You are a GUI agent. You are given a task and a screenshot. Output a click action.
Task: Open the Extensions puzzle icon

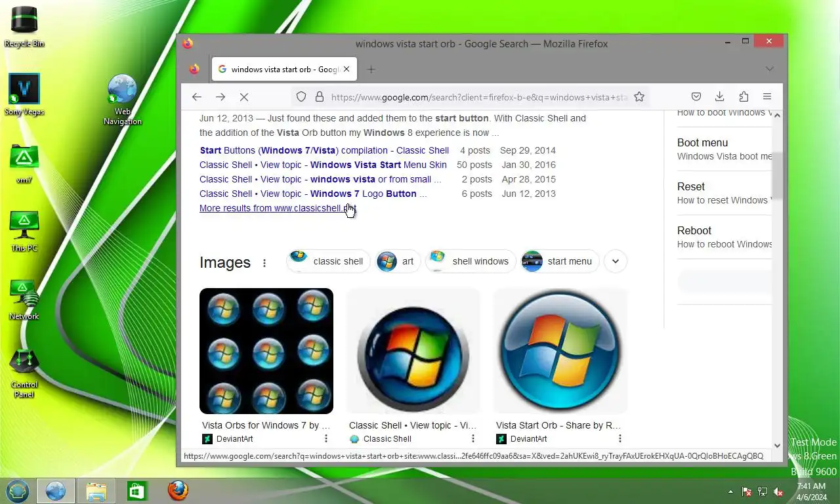(x=744, y=97)
